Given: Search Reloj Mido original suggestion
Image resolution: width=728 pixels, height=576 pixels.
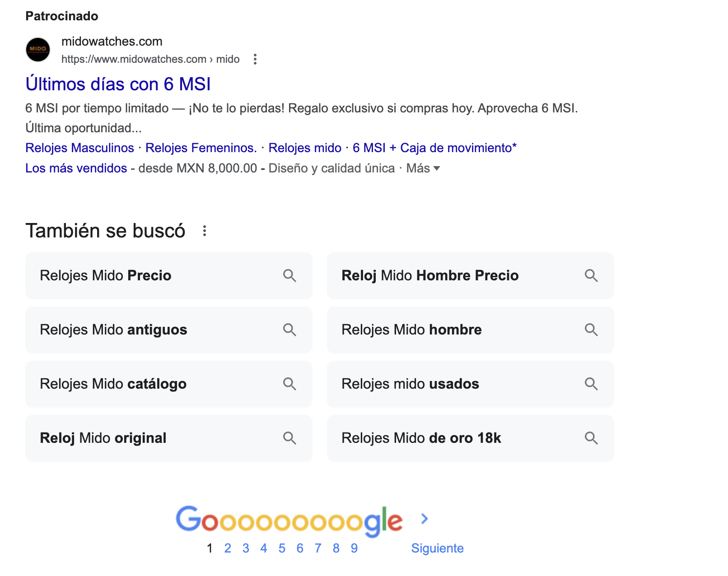Looking at the screenshot, I should (x=169, y=438).
